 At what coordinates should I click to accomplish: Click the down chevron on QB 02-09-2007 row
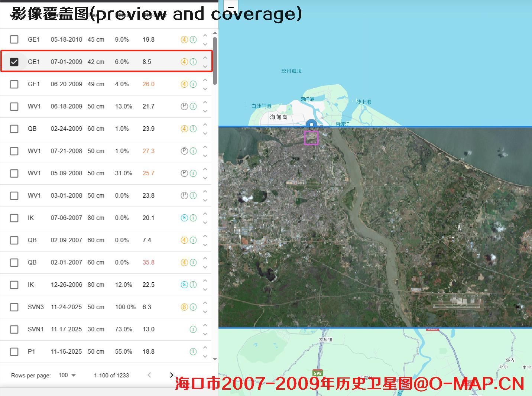(205, 245)
